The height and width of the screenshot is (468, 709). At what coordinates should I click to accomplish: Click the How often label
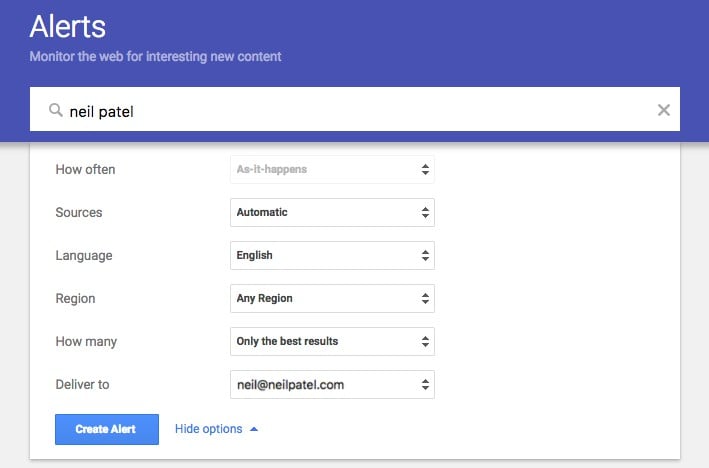coord(85,170)
